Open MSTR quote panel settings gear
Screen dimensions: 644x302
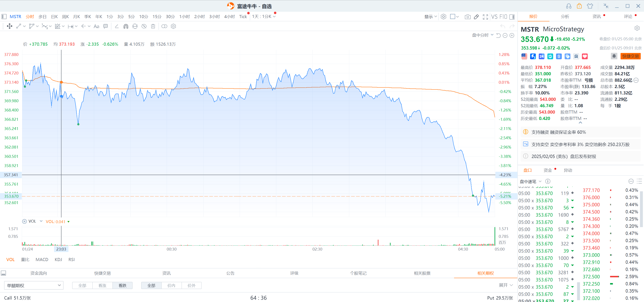click(x=637, y=28)
